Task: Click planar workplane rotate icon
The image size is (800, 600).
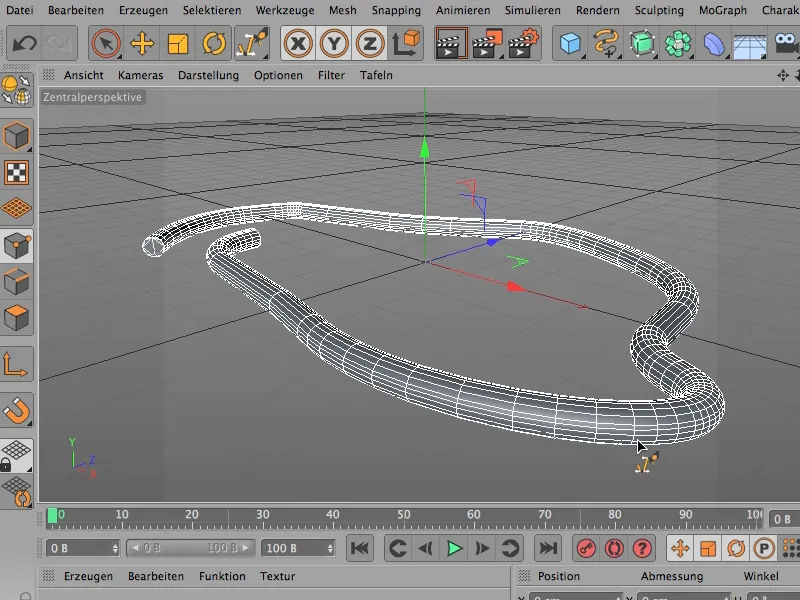Action: [17, 491]
